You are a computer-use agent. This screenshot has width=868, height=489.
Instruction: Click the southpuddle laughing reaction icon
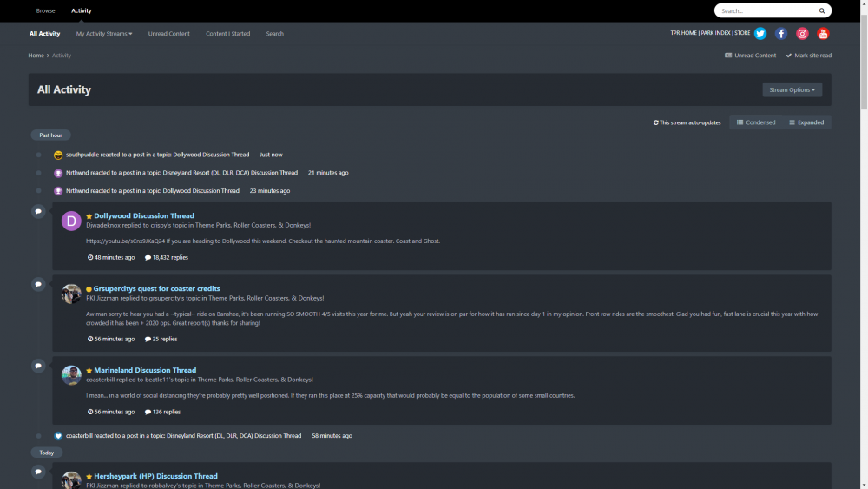[x=58, y=155]
